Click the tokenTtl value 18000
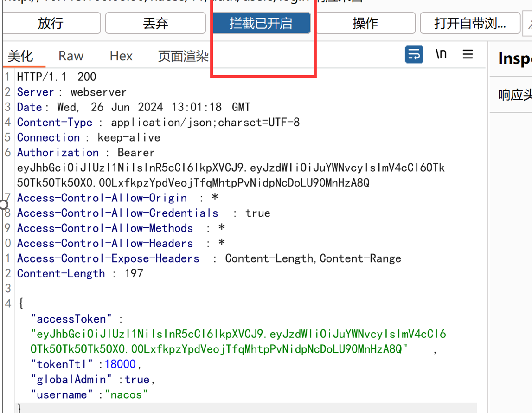This screenshot has height=413, width=532. pyautogui.click(x=120, y=364)
